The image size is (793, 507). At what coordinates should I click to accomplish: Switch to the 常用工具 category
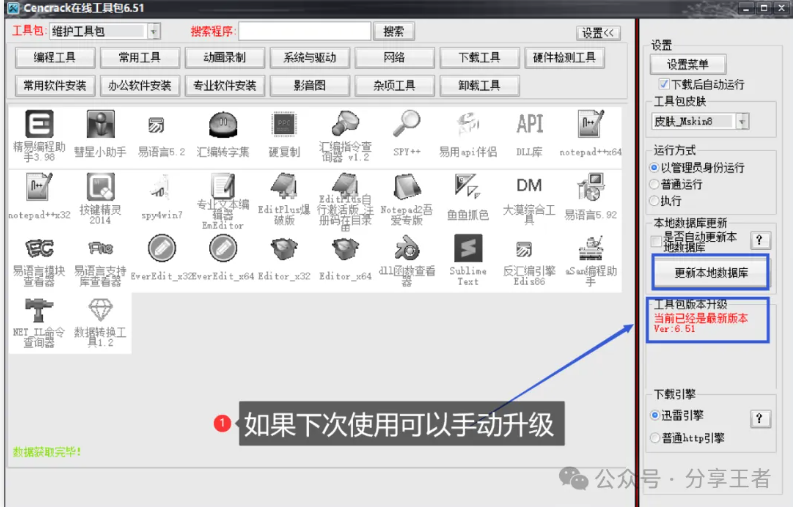tap(140, 58)
